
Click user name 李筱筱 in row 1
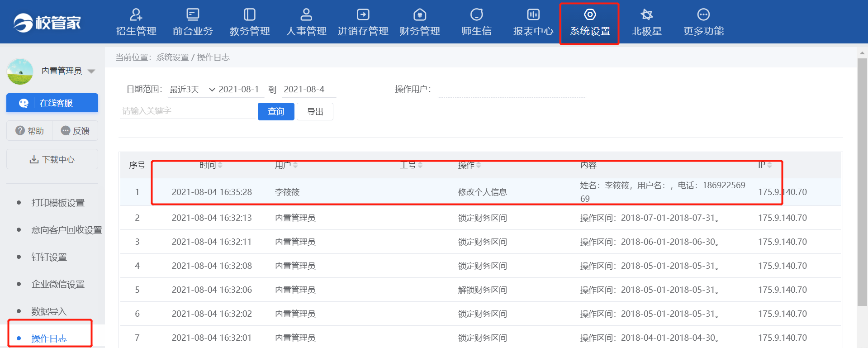click(x=287, y=192)
